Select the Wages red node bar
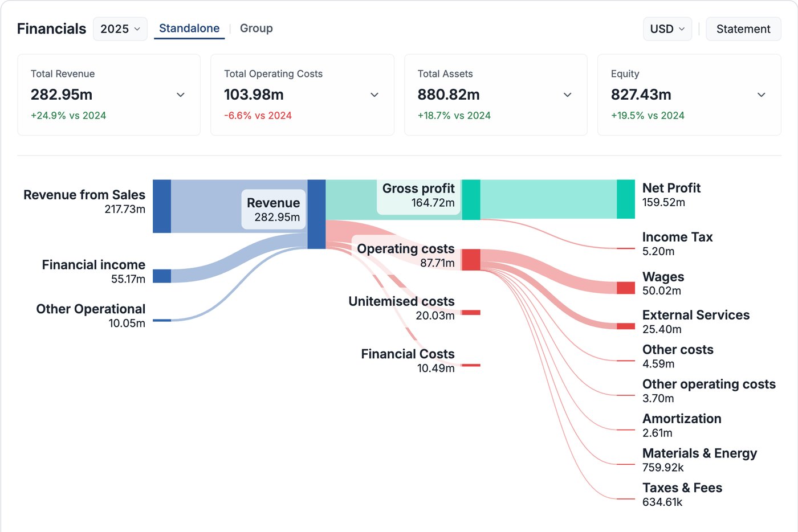798x532 pixels. [x=626, y=288]
